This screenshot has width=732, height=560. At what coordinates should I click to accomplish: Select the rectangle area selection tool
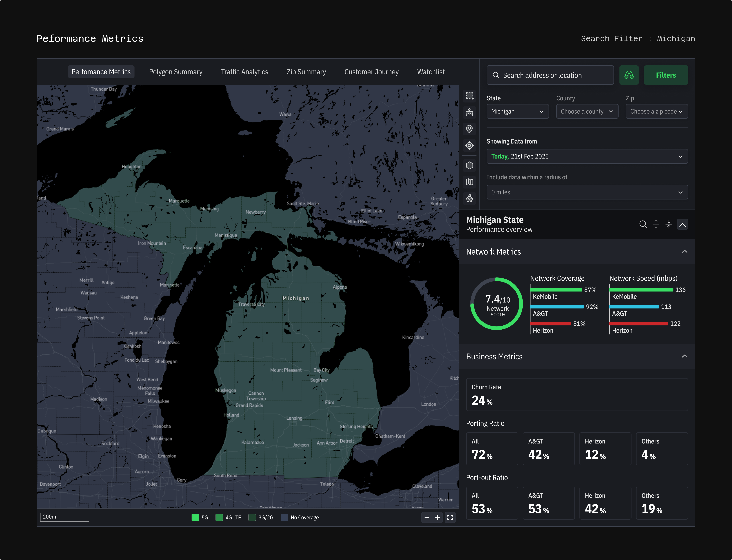click(x=470, y=96)
